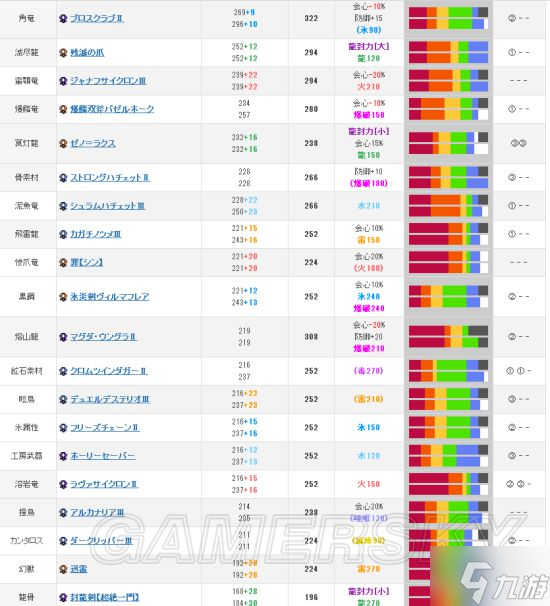Click the sharpness bar in the カガチノツメIII row

[x=448, y=234]
